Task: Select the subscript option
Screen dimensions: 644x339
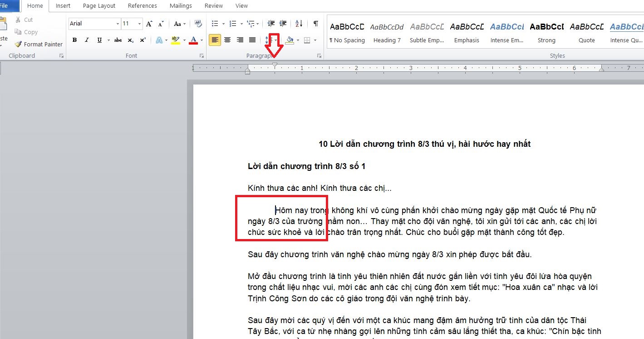Action: 130,40
